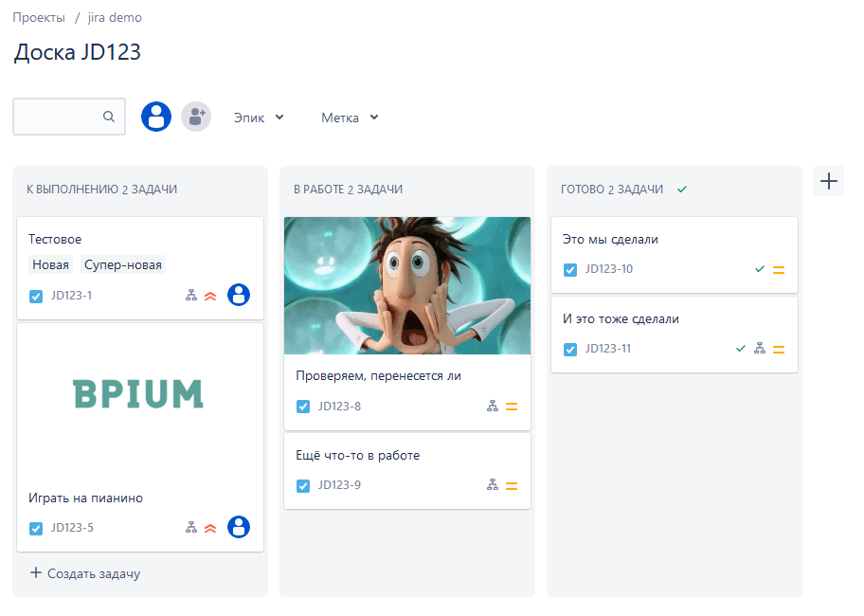Go to Проекты breadcrumb
Viewport: 864px width, 616px height.
(39, 18)
